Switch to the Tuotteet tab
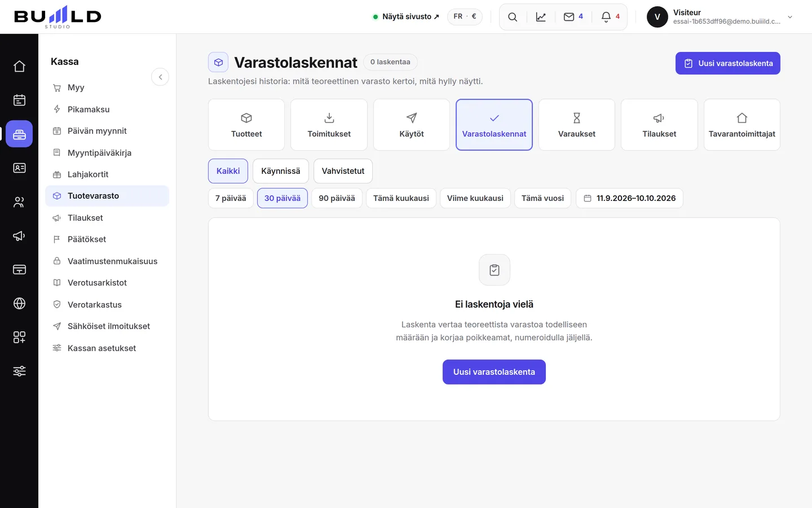The height and width of the screenshot is (508, 812). pos(246,125)
